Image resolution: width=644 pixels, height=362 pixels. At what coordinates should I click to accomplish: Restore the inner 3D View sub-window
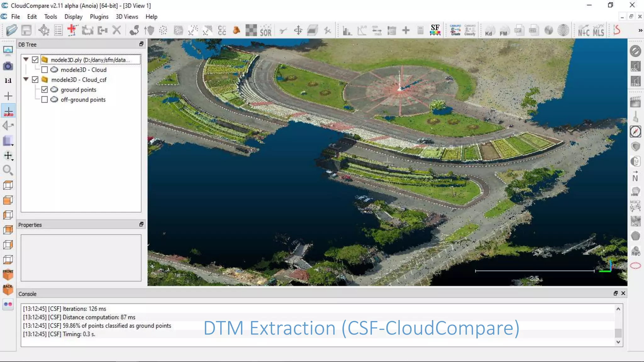(x=631, y=17)
